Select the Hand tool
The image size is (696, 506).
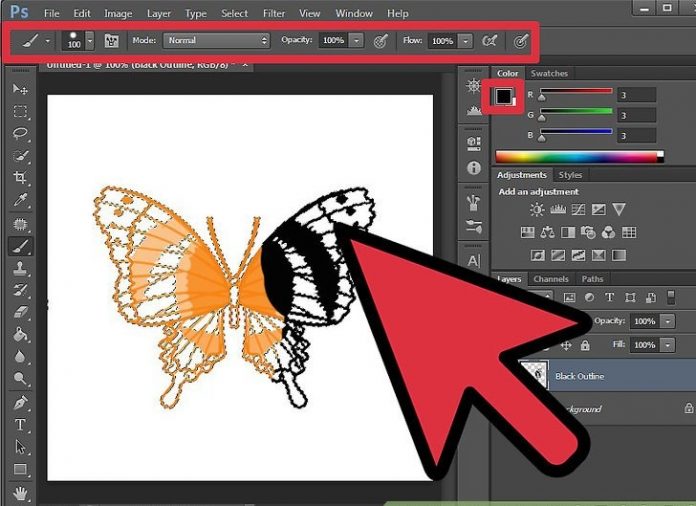20,492
